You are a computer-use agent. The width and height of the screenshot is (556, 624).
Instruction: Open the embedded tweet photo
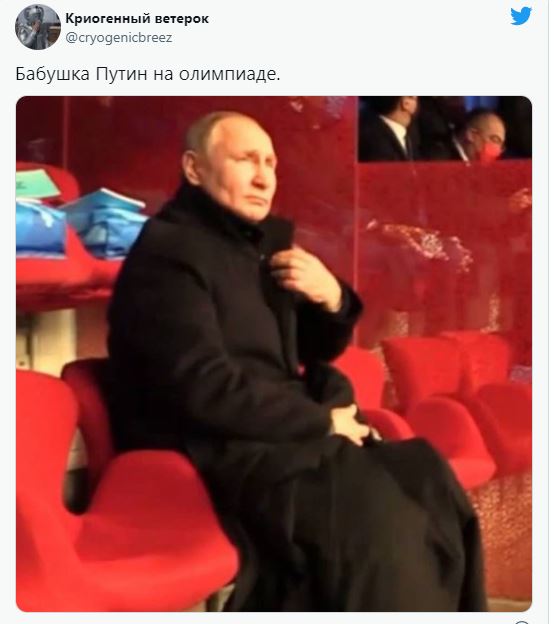tap(274, 353)
